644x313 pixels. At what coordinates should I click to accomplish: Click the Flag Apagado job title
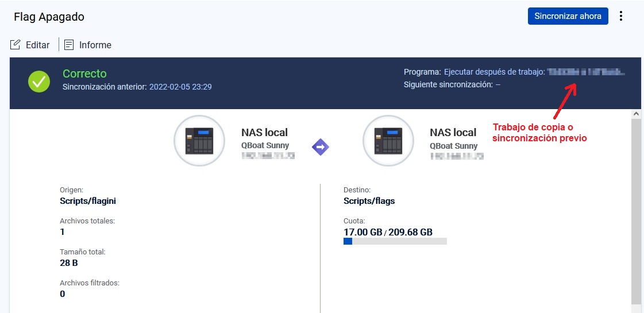pyautogui.click(x=49, y=17)
